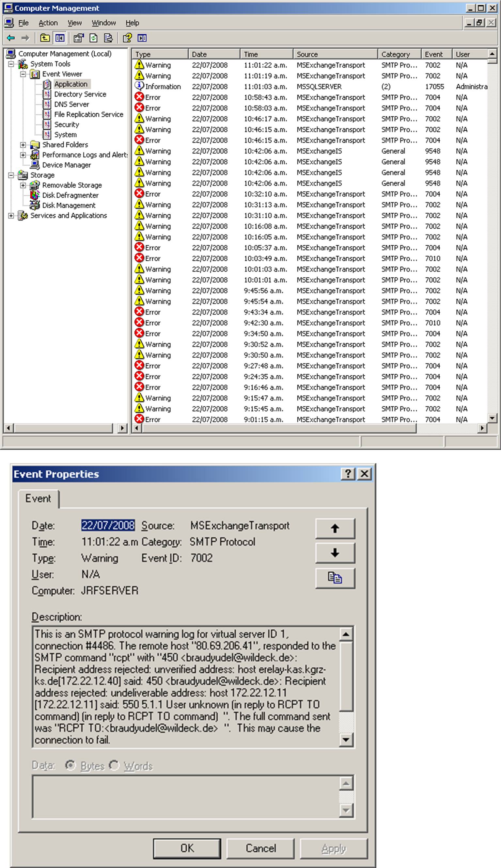
Task: Click the Directory Service log icon
Action: point(47,94)
